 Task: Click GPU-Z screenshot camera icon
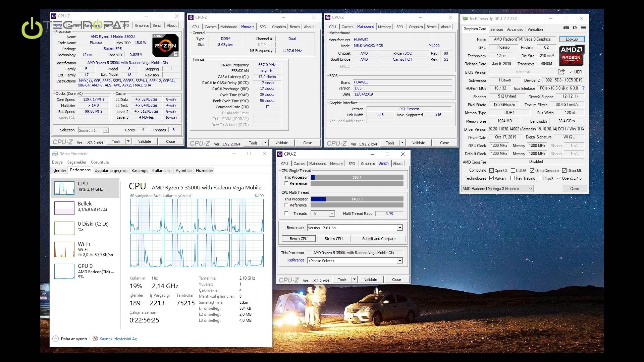[566, 27]
